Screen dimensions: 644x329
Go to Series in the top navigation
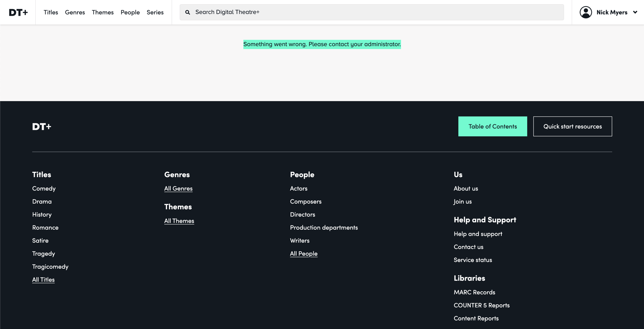point(155,12)
